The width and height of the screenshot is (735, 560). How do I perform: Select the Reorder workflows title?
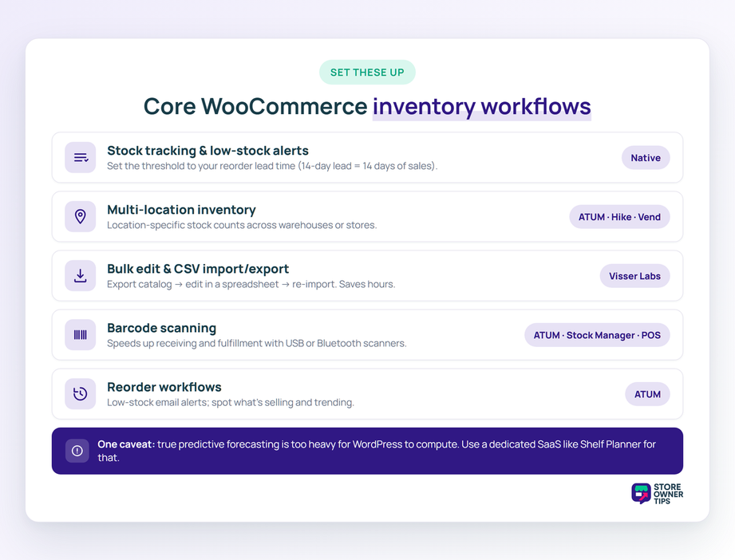(x=164, y=387)
